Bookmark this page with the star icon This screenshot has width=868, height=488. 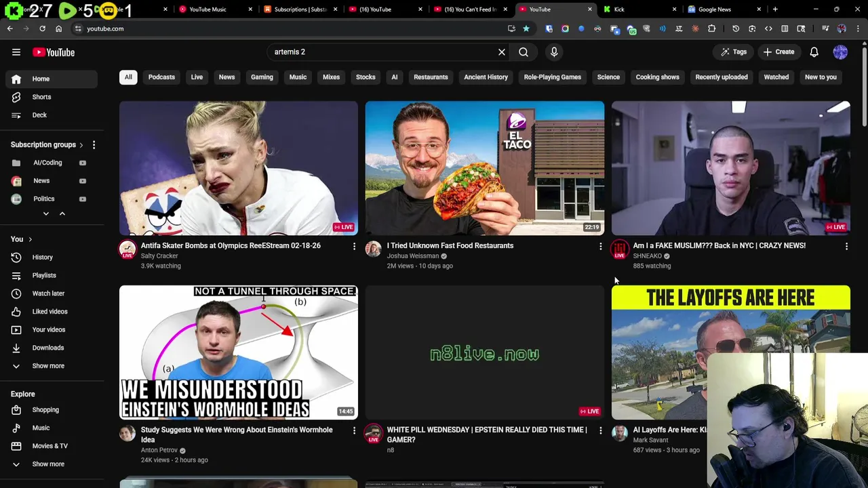point(526,28)
